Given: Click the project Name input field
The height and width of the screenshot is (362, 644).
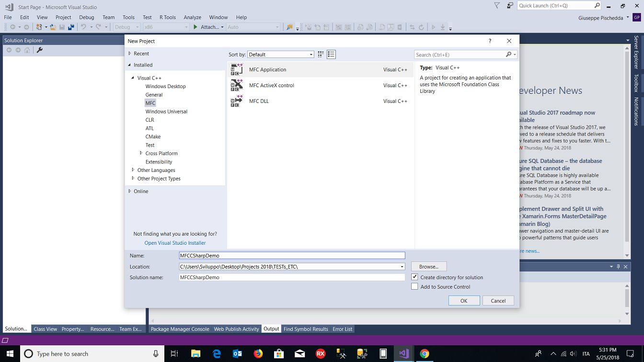Looking at the screenshot, I should [292, 256].
